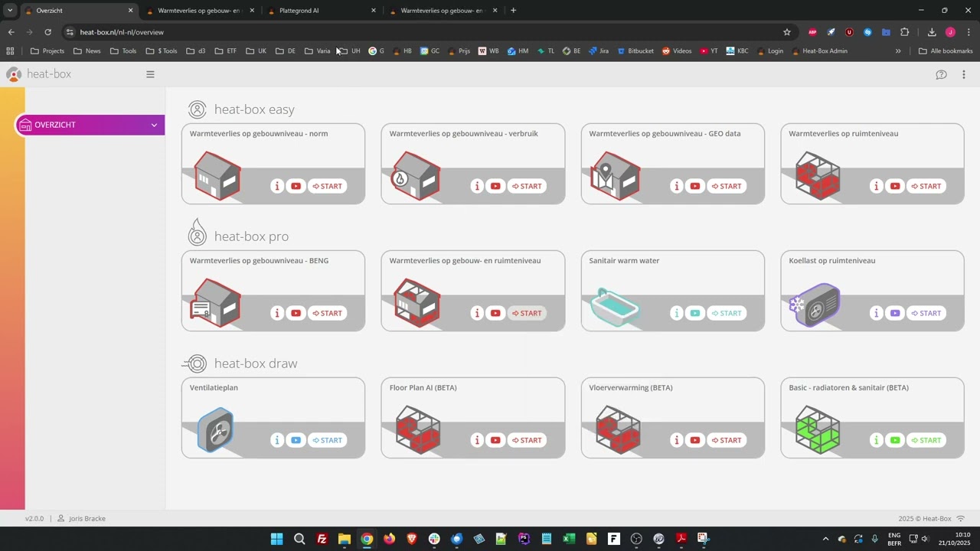Expand the Overzicht sidebar chevron
Image resolution: width=980 pixels, height=551 pixels.
(x=154, y=125)
